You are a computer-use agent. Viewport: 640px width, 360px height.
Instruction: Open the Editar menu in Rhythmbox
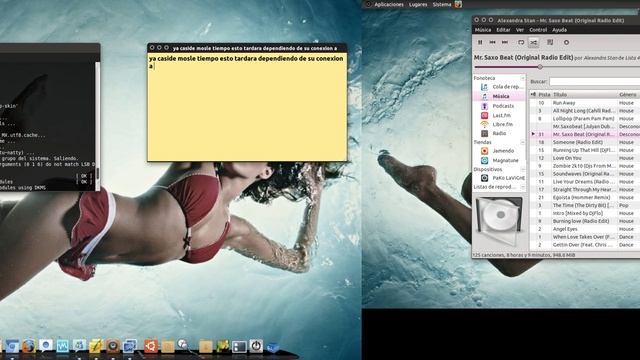pos(503,30)
